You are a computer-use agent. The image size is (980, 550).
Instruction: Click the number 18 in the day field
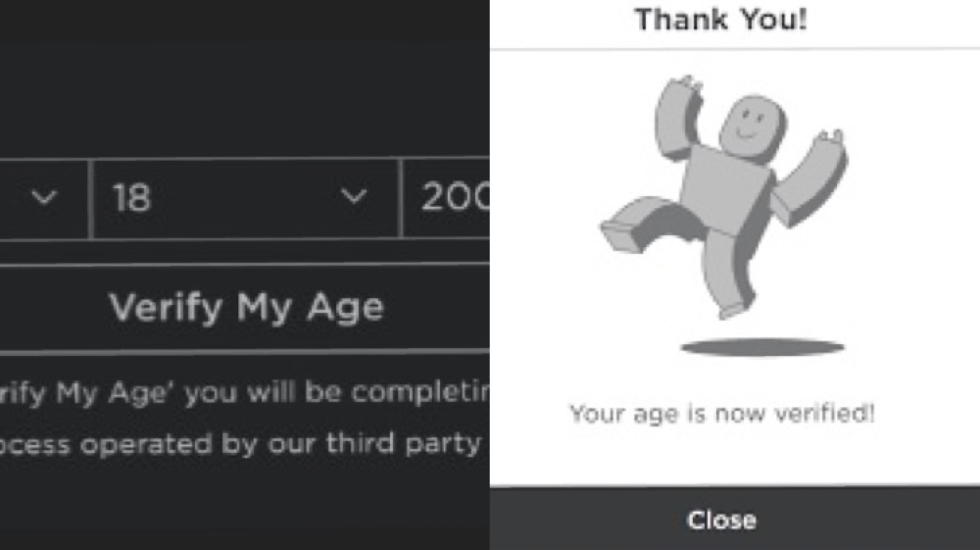click(x=131, y=199)
